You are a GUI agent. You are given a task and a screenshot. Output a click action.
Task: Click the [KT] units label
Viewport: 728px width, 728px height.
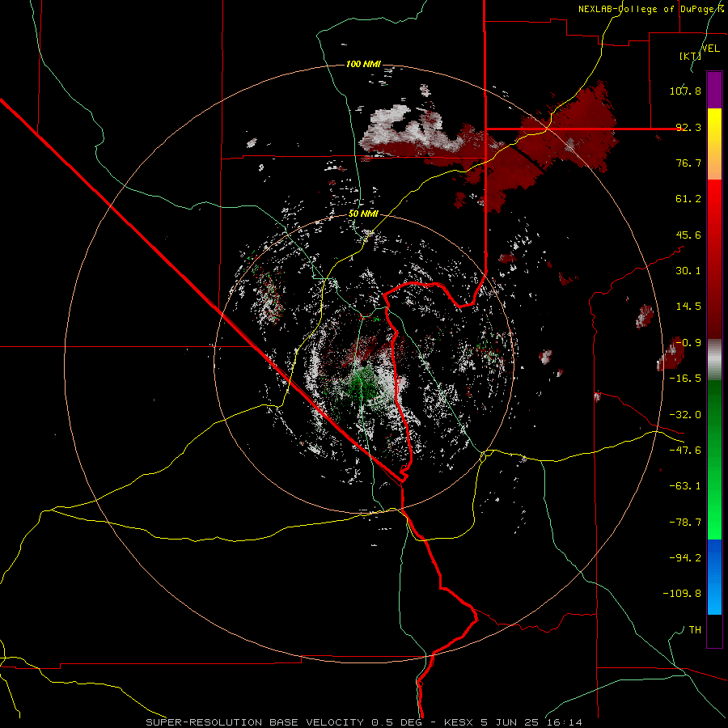pyautogui.click(x=690, y=56)
